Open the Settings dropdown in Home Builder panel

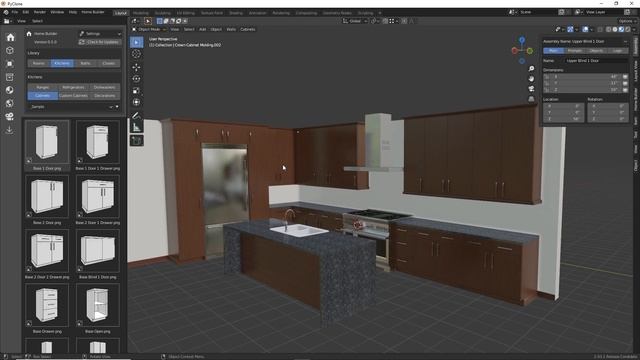click(x=100, y=33)
